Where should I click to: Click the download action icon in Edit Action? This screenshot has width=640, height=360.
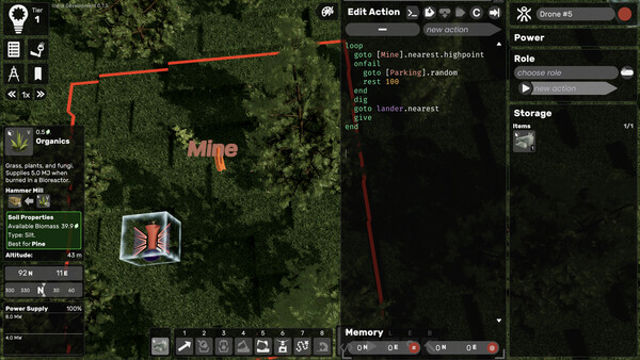pos(444,13)
